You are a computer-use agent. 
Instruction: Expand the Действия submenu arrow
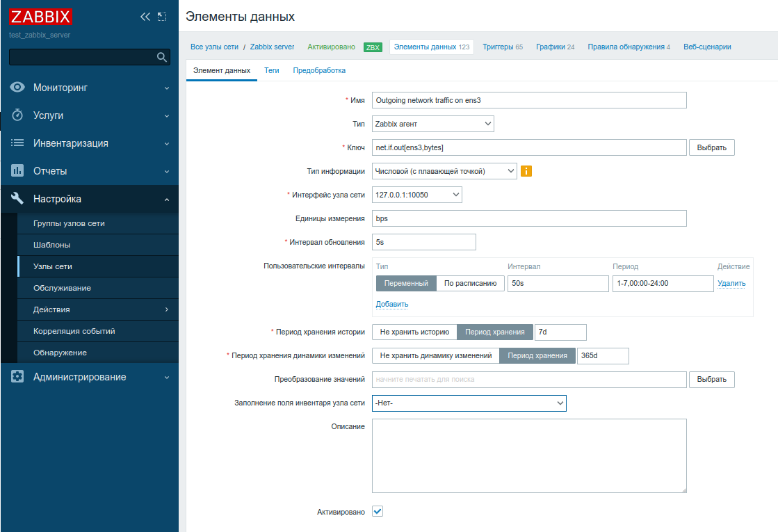coord(167,309)
